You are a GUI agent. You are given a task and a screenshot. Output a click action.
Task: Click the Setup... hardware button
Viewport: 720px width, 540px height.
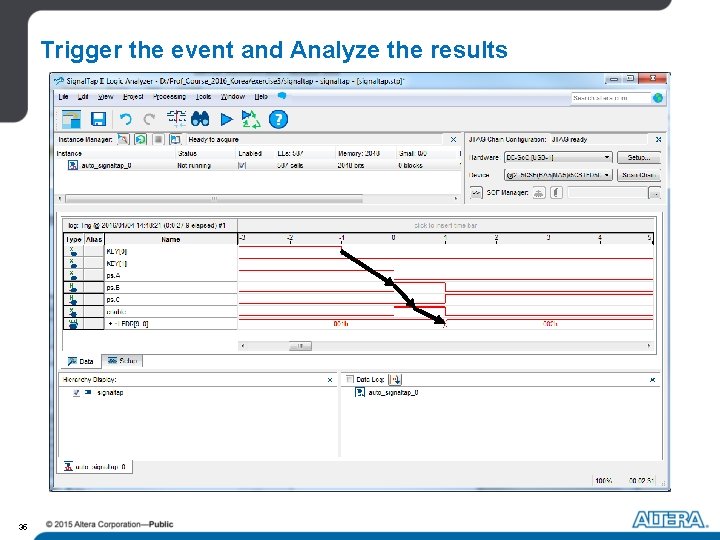(x=639, y=158)
